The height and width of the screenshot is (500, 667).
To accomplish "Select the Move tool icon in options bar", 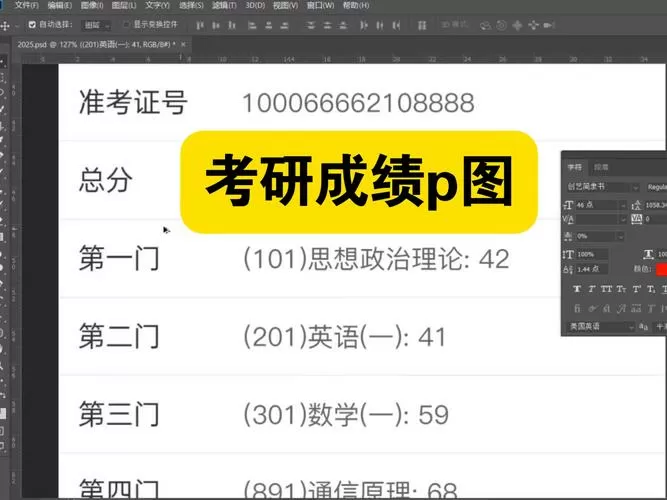I will coord(5,26).
